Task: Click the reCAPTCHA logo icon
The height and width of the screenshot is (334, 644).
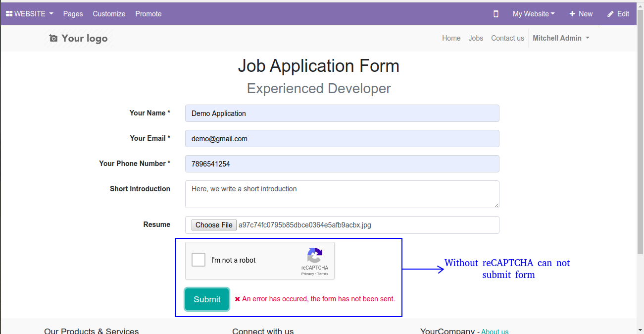Action: coord(315,256)
